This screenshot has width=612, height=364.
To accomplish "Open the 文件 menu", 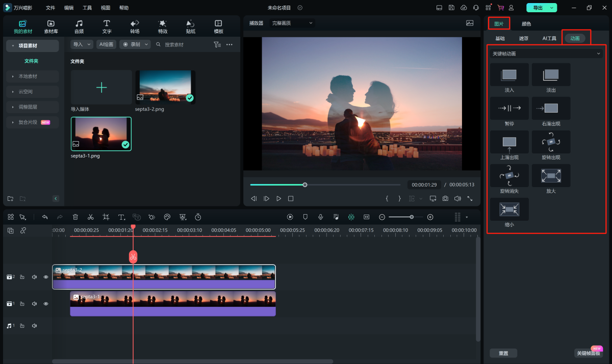I will (x=50, y=8).
